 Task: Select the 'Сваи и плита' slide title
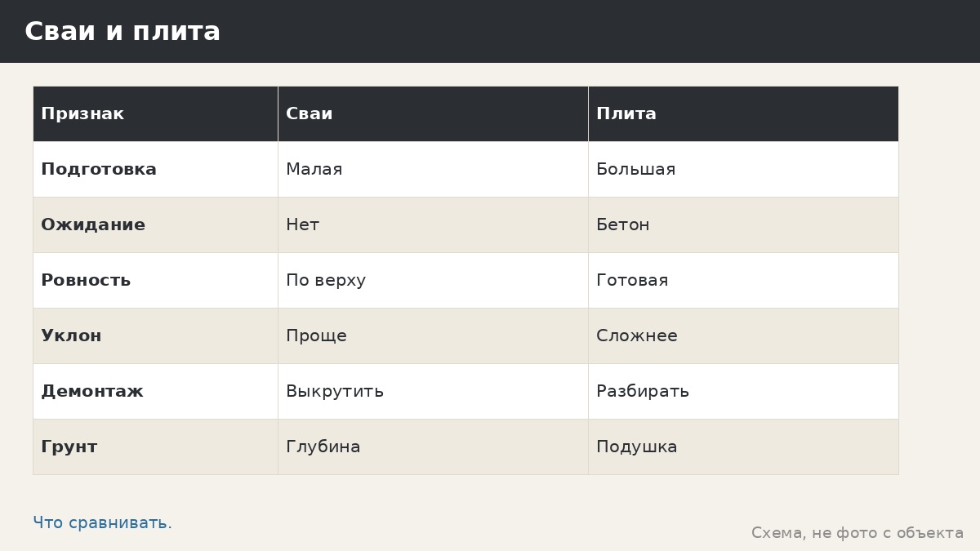tap(122, 32)
